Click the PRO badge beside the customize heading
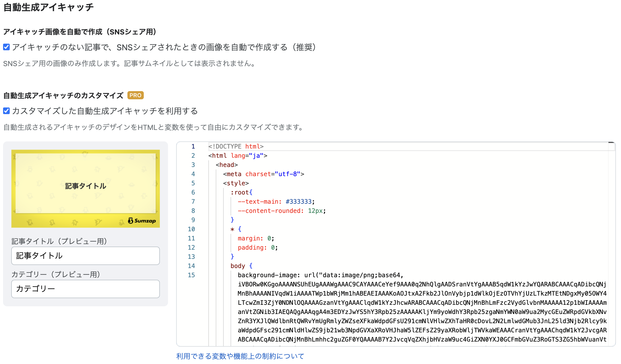The image size is (621, 364). point(135,95)
